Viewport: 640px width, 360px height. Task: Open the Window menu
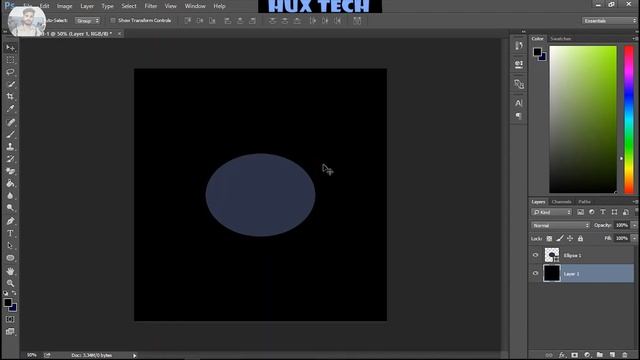195,6
